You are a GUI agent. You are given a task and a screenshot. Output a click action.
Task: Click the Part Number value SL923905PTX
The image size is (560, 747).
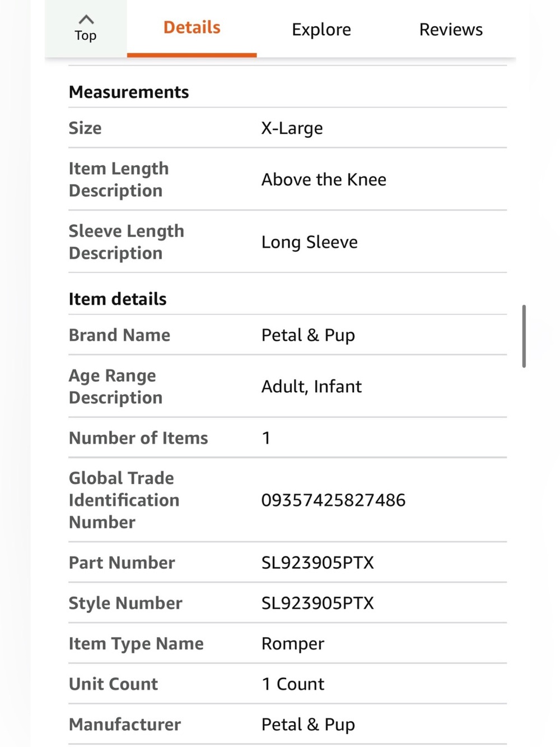[318, 563]
